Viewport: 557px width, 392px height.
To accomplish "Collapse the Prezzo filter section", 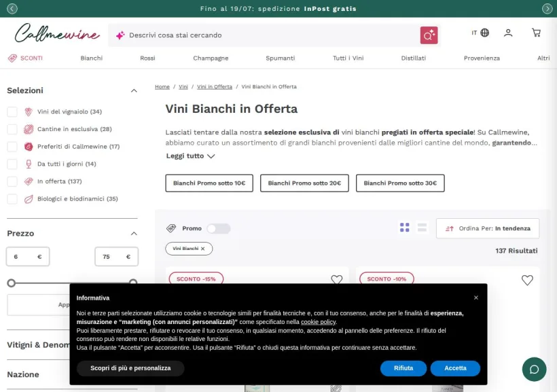I will pos(134,234).
